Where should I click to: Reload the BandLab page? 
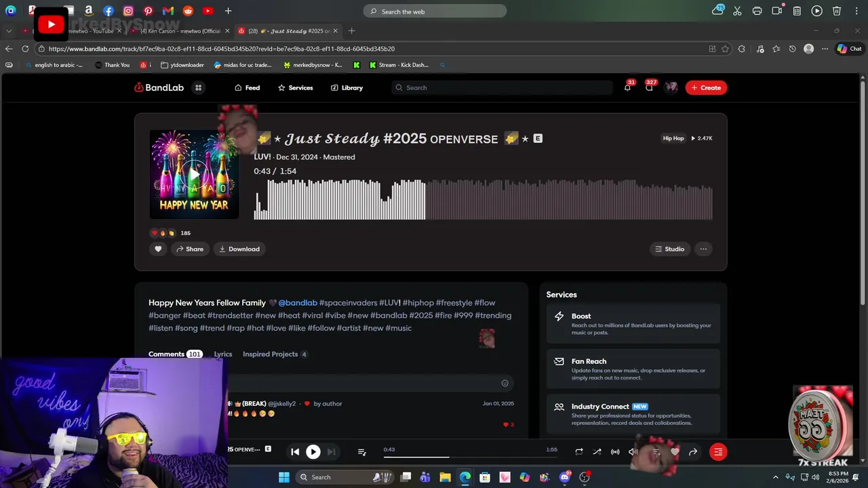[x=25, y=49]
